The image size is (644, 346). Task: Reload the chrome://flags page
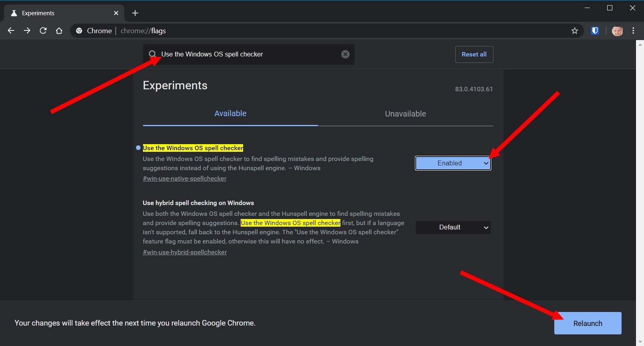[x=43, y=30]
